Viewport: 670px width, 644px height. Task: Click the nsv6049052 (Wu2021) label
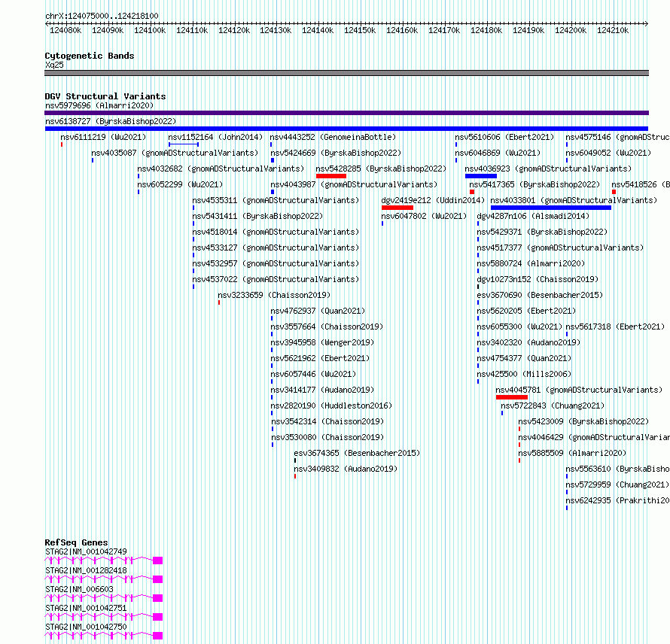pos(608,153)
